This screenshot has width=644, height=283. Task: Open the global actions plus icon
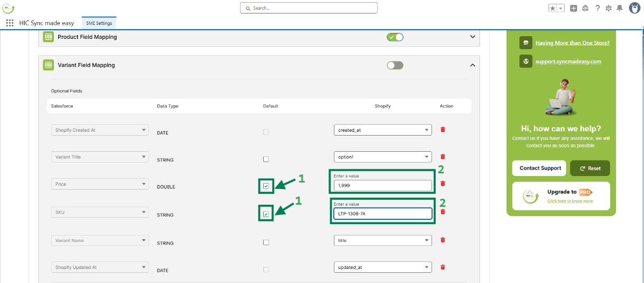point(574,8)
